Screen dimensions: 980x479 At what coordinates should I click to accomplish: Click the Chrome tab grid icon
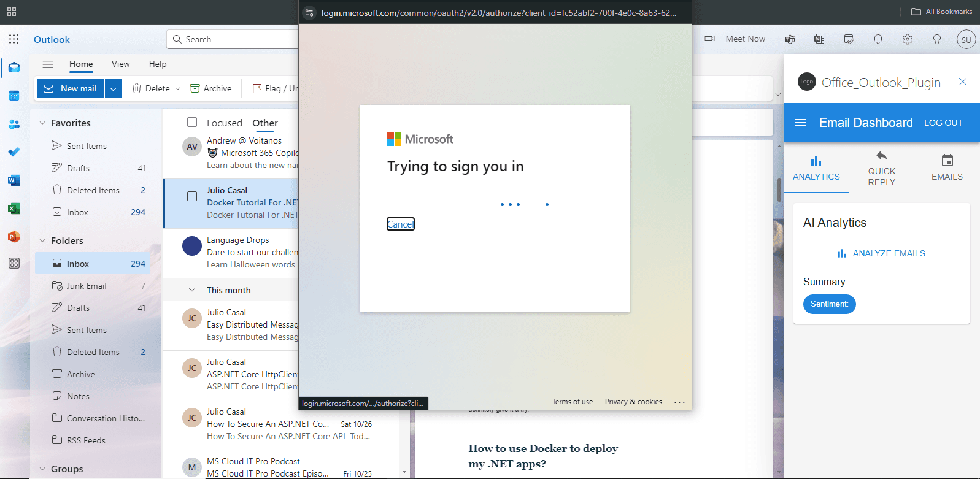(x=12, y=12)
